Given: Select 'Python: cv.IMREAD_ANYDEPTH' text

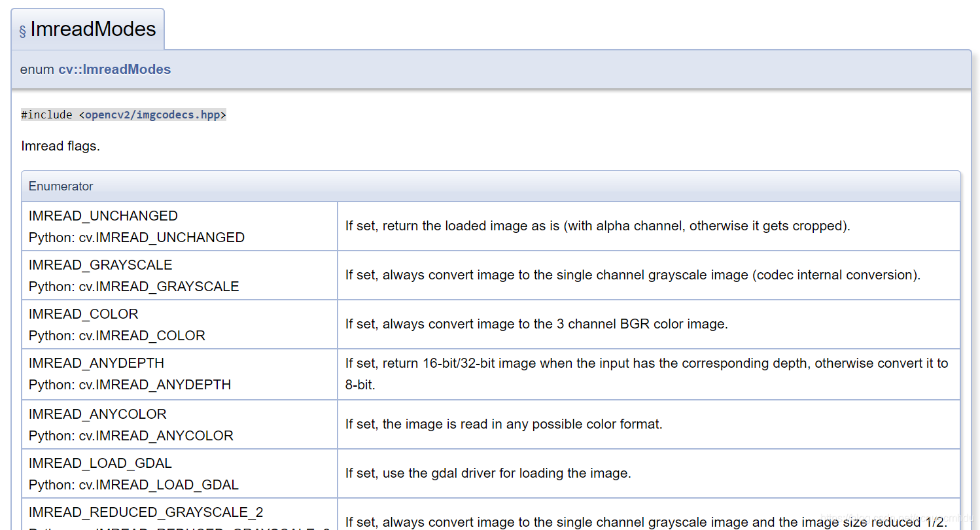Looking at the screenshot, I should (130, 385).
